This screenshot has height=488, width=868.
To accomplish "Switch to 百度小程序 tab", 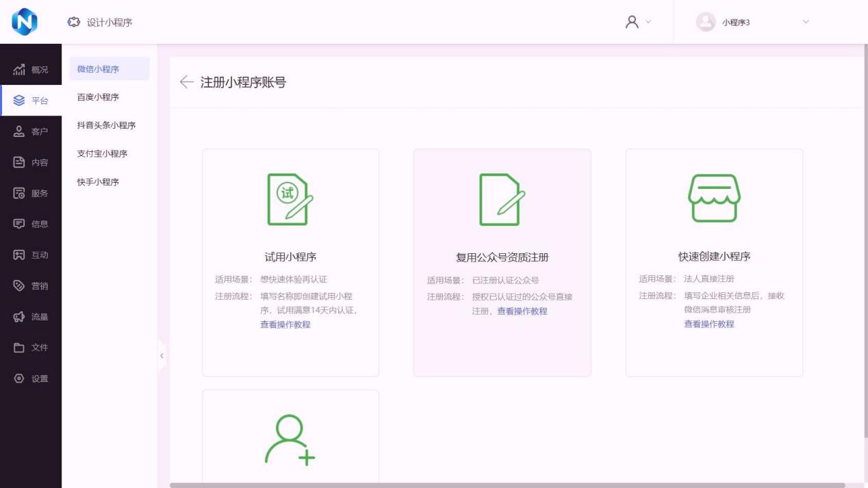I will (x=98, y=97).
